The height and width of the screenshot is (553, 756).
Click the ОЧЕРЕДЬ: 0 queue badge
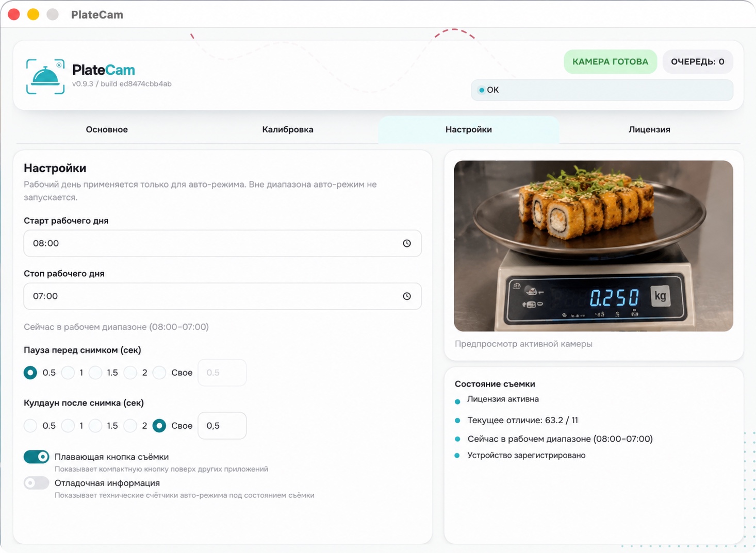tap(697, 62)
